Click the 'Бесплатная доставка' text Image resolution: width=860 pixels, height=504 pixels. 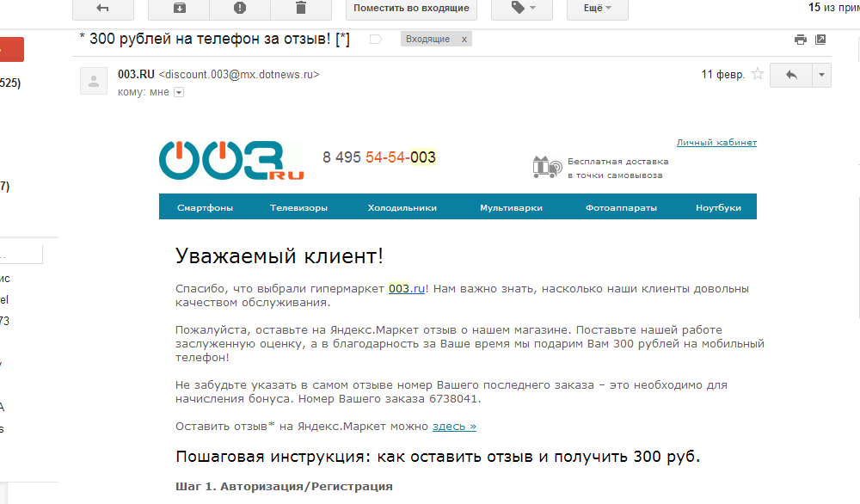coord(618,161)
